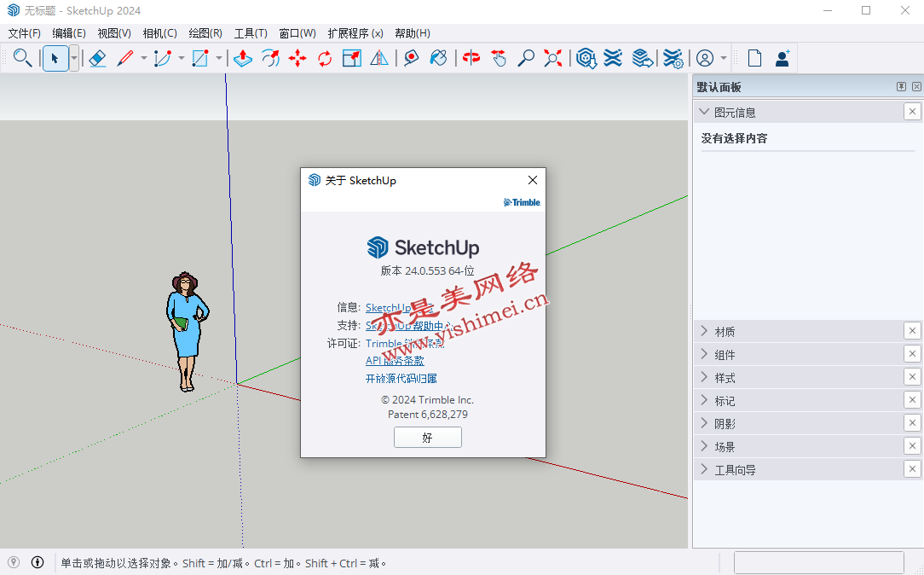924x575 pixels.
Task: Select the arrow Select tool
Action: pos(55,58)
